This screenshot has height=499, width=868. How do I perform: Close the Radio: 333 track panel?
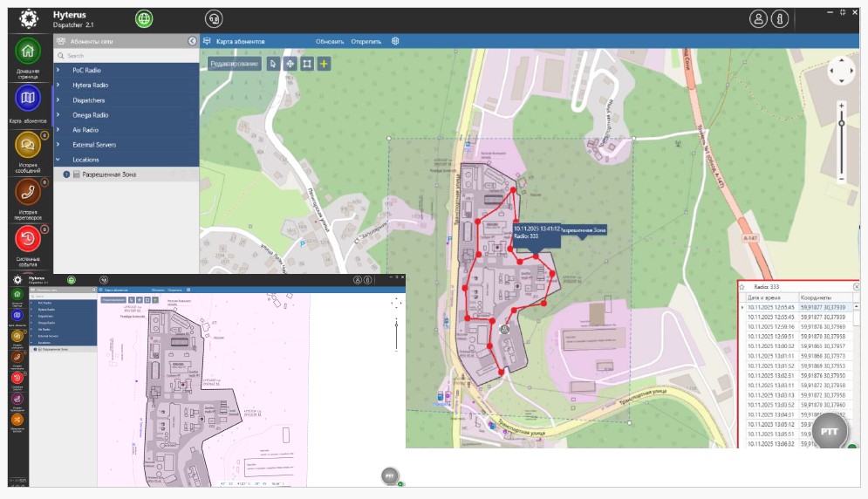pyautogui.click(x=857, y=287)
